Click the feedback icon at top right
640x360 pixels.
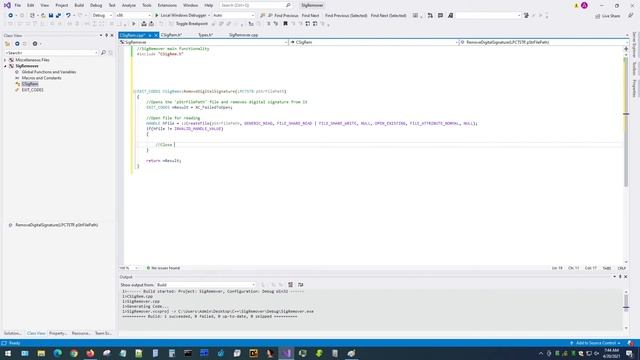click(631, 16)
